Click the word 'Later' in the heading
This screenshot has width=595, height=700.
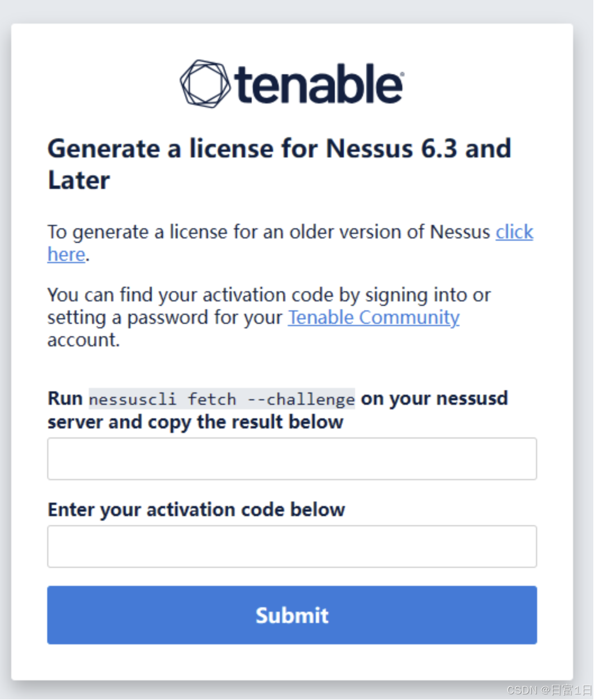(x=79, y=180)
